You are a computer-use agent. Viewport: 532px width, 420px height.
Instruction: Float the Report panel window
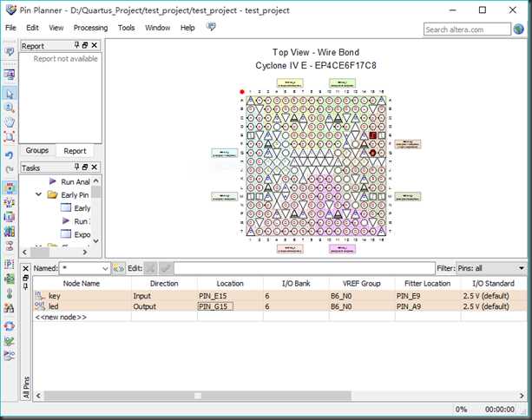click(x=85, y=45)
